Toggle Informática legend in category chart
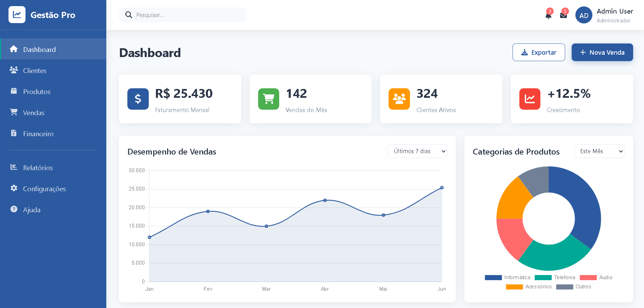This screenshot has width=644, height=308. tap(507, 277)
